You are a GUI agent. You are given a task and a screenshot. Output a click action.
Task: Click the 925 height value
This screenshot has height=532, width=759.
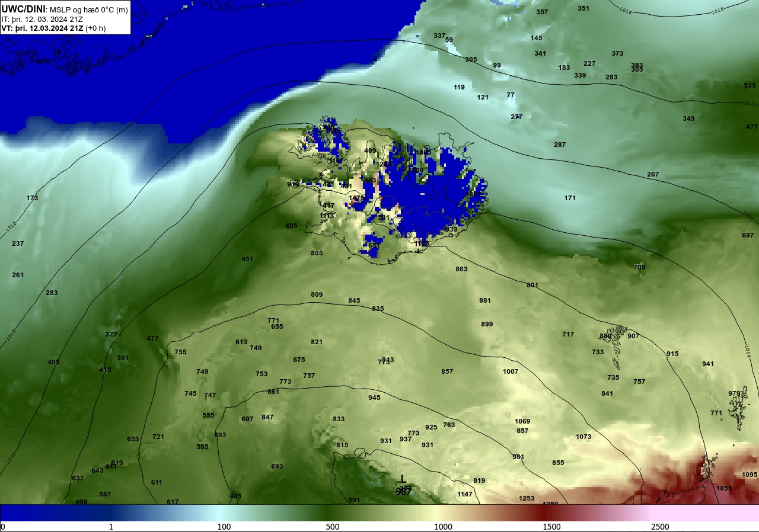(x=431, y=427)
